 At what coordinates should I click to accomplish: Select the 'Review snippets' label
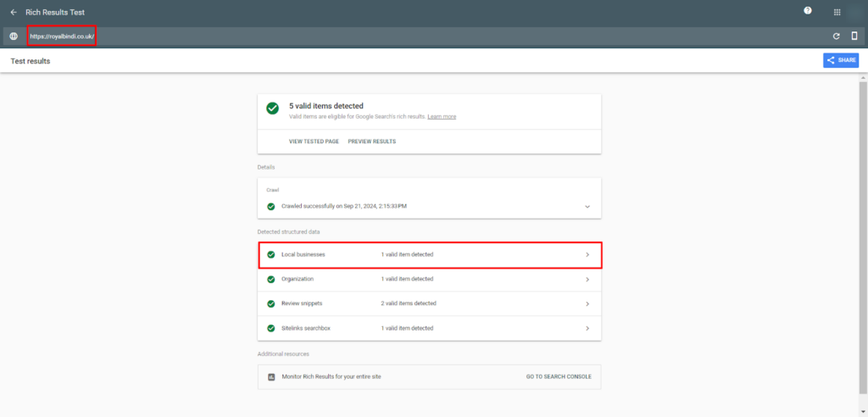[302, 303]
